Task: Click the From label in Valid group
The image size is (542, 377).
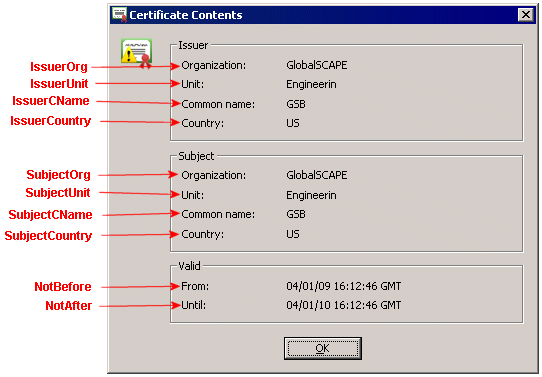Action: point(195,286)
